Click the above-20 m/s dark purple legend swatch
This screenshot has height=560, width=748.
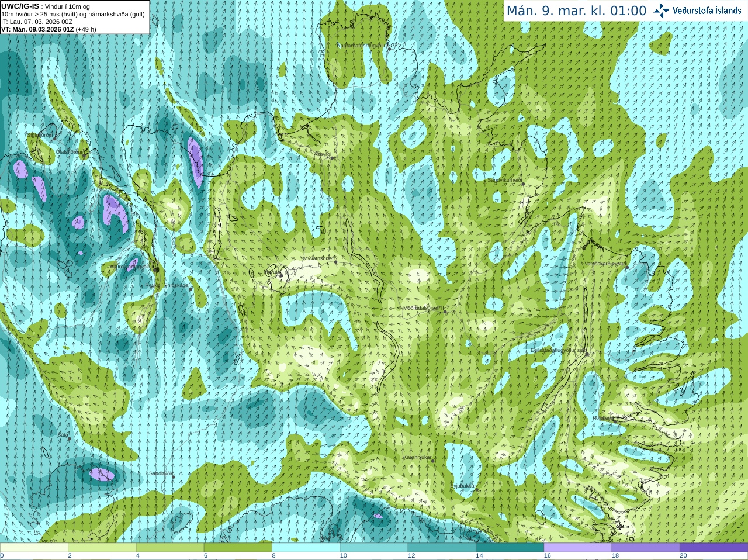point(714,548)
